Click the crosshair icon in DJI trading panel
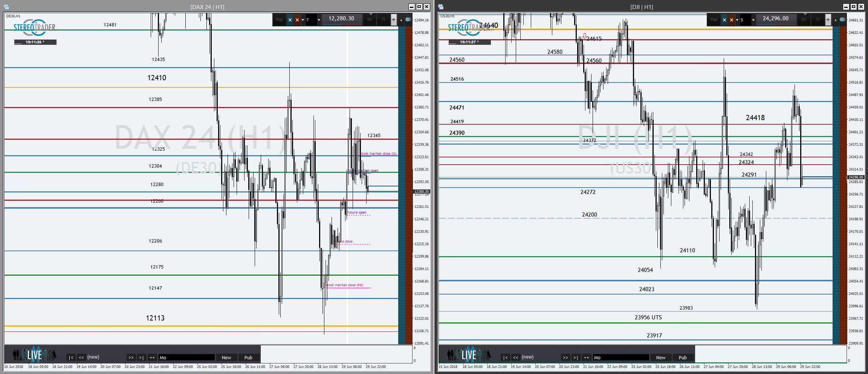The height and width of the screenshot is (374, 868). pyautogui.click(x=828, y=20)
